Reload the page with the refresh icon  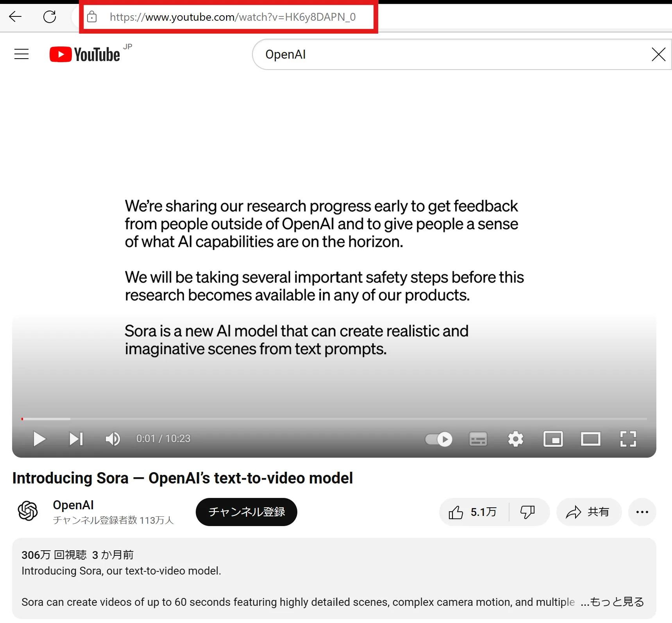[x=50, y=16]
